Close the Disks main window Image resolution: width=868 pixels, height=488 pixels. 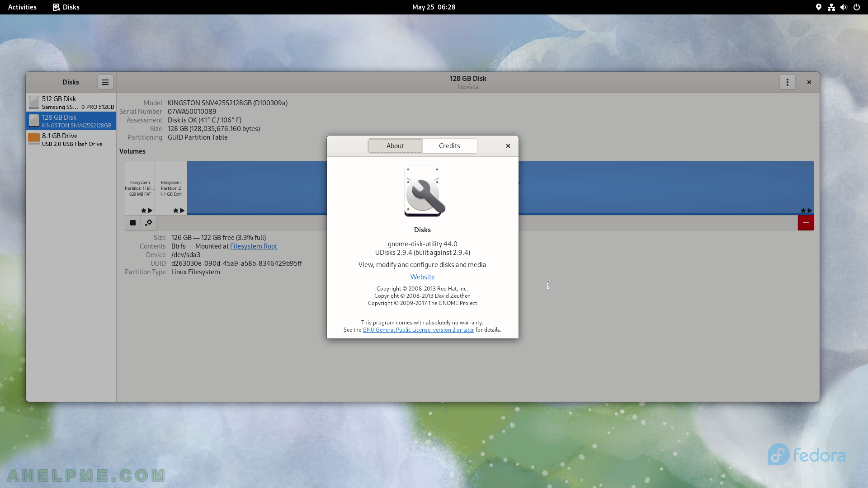tap(809, 82)
